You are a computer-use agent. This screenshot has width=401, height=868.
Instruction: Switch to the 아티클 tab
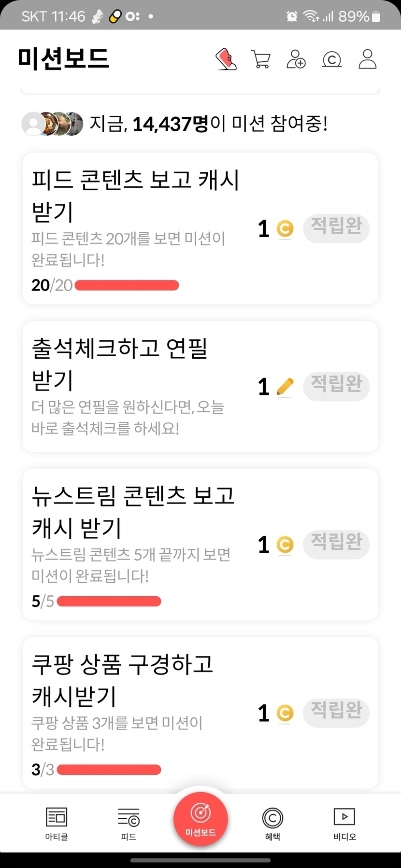click(x=57, y=824)
